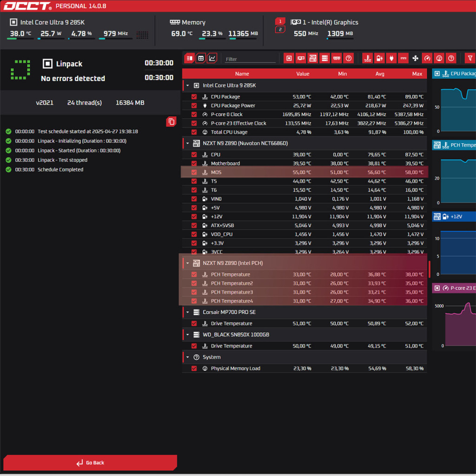Collapse the NZXT N9 Z890 Nuvoton group
The image size is (476, 476).
tap(188, 143)
